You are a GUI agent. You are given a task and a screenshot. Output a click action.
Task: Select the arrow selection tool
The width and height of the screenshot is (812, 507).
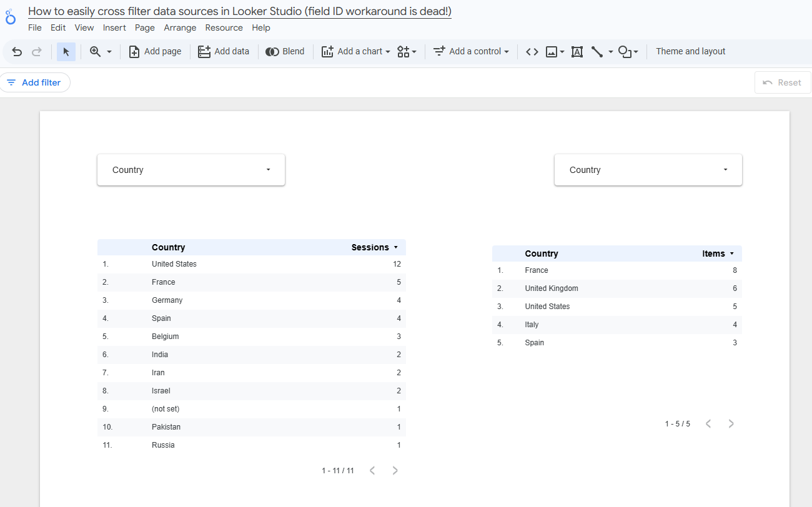point(66,51)
